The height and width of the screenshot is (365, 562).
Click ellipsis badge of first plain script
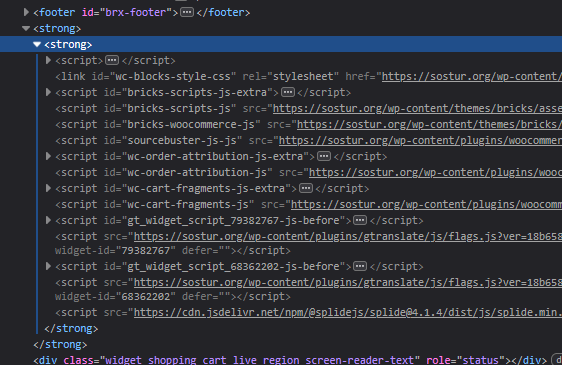pyautogui.click(x=112, y=60)
